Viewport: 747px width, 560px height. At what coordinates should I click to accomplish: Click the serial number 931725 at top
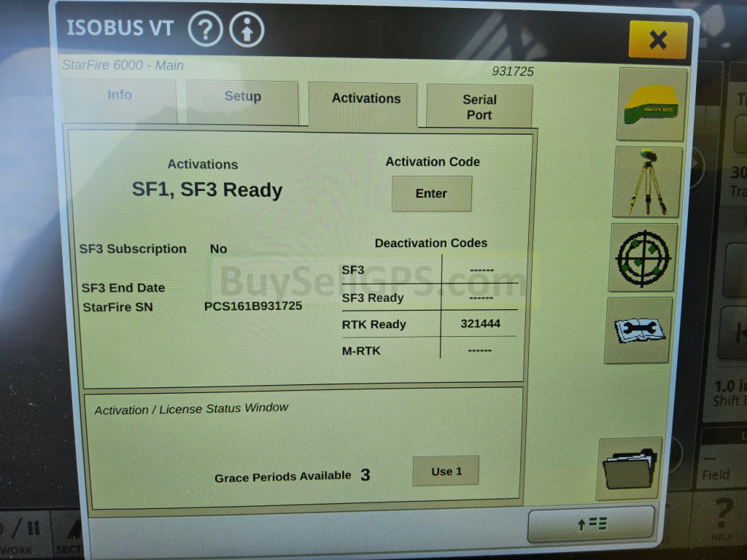(x=513, y=71)
